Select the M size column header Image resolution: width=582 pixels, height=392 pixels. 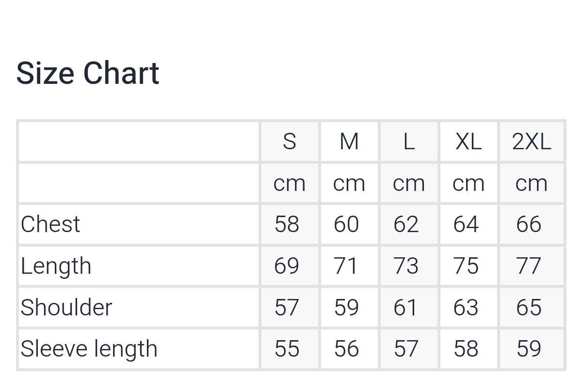pos(349,141)
